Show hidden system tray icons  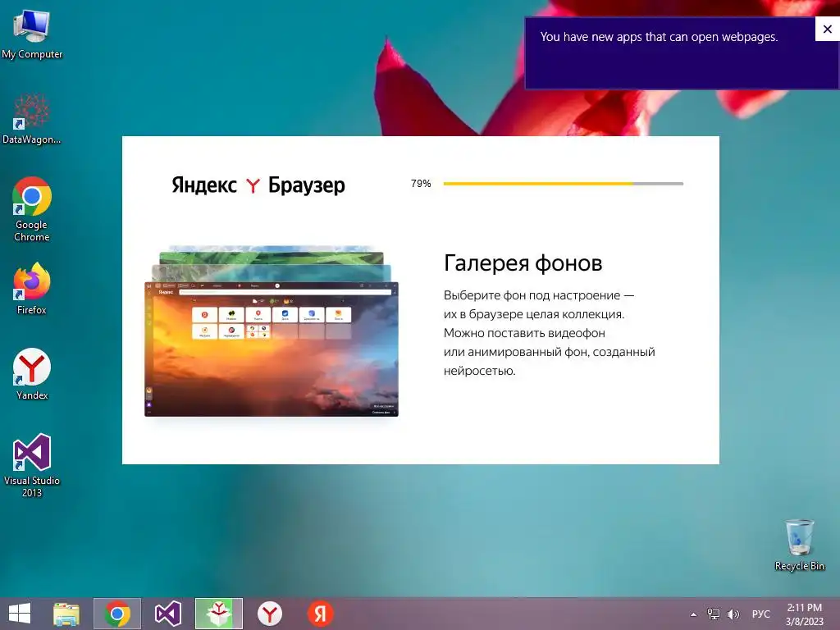(694, 614)
